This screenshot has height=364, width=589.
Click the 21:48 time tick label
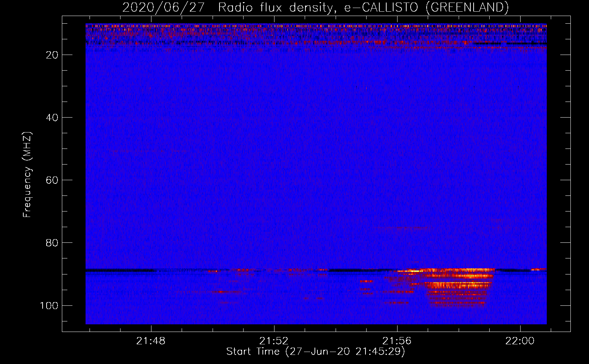point(151,341)
